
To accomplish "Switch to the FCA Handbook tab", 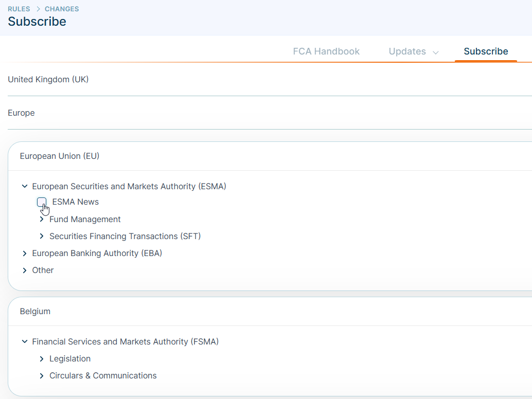I will coord(326,51).
